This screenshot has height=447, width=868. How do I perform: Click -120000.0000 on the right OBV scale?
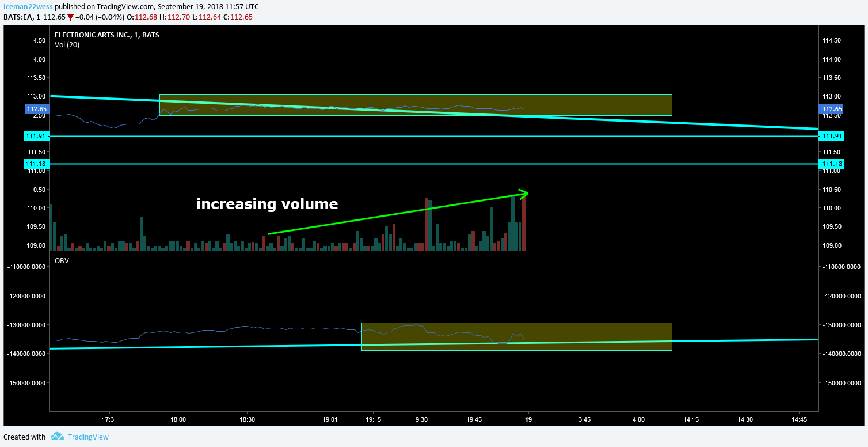coord(843,296)
